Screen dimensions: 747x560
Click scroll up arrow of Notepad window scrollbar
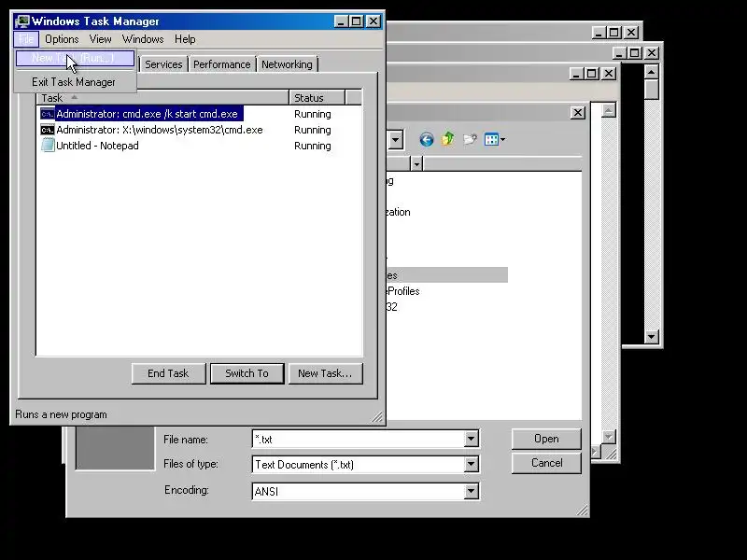point(609,110)
